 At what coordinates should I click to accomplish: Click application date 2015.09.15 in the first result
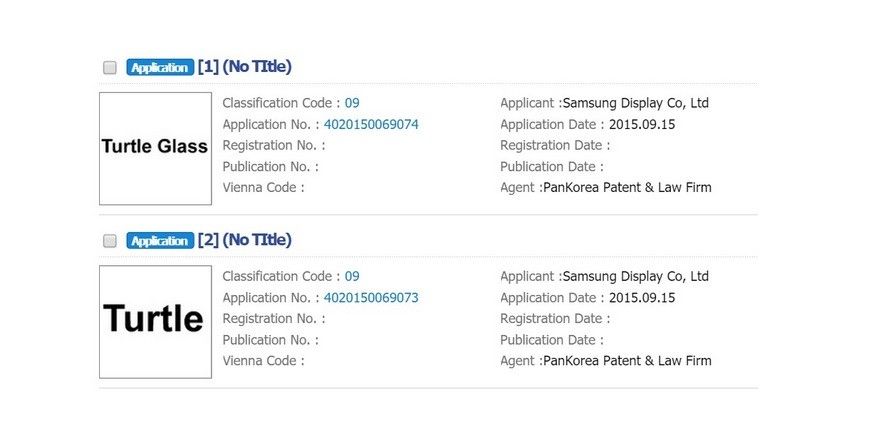[x=642, y=125]
